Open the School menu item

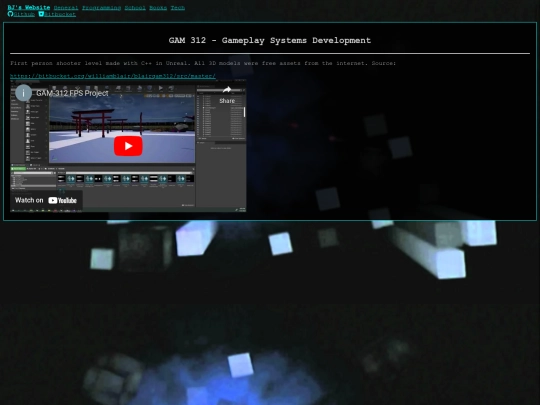tap(135, 8)
